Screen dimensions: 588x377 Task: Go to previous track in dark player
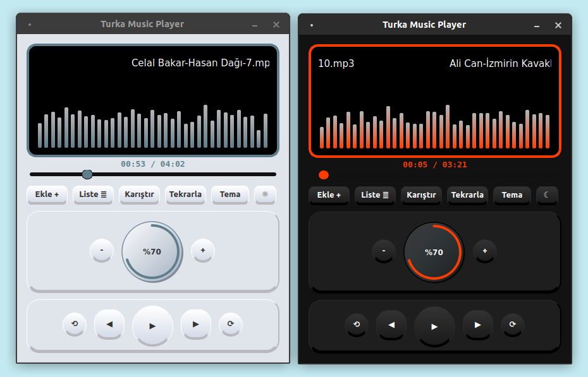391,325
